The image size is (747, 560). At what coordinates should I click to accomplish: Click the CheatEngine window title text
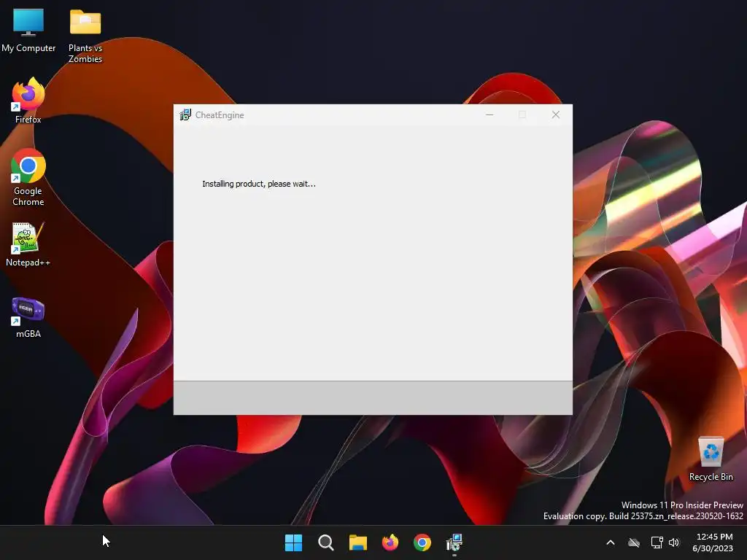[220, 115]
